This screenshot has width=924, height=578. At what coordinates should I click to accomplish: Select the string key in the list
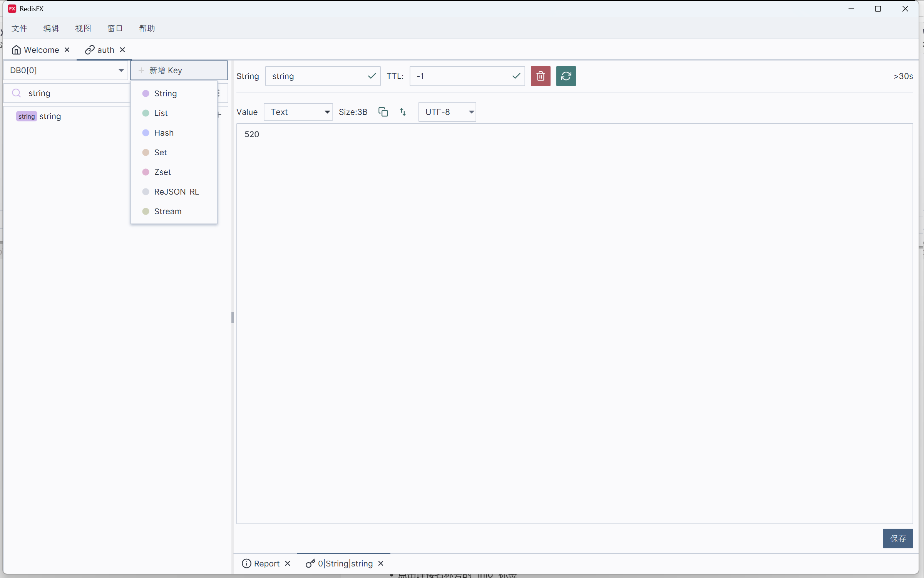(x=50, y=116)
